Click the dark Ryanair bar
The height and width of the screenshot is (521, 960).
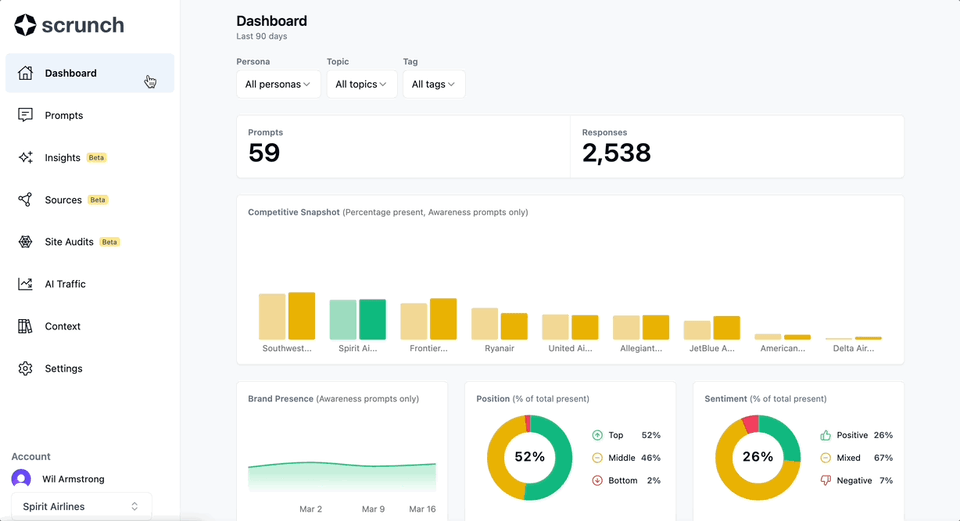click(x=514, y=326)
